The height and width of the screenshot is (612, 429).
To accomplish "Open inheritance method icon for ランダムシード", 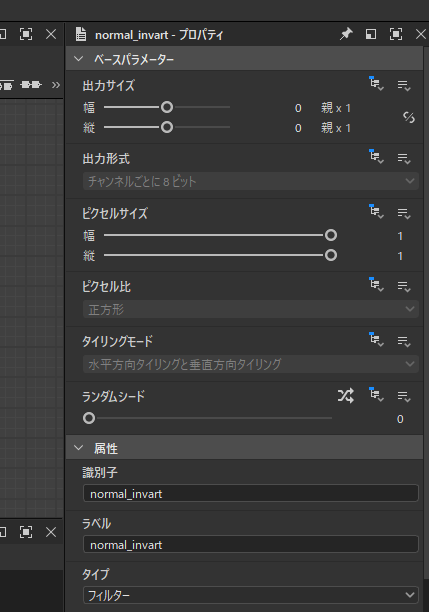I will coord(376,395).
